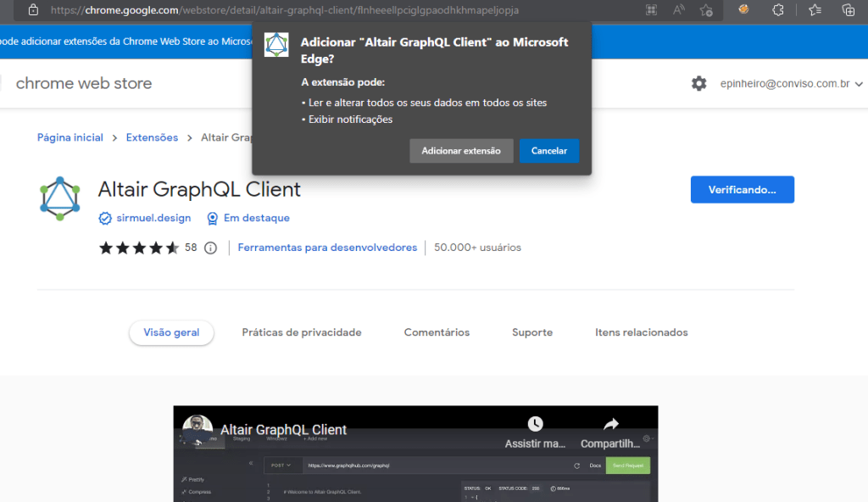Viewport: 868px width, 502px height.
Task: Click the video channel avatar
Action: point(198,430)
